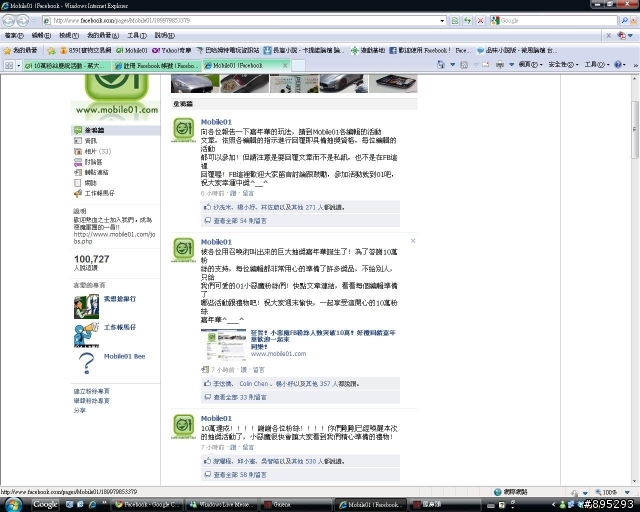Switch to the 10萬粉絲 first tab
Screen dimensions: 640x512
pyautogui.click(x=67, y=65)
